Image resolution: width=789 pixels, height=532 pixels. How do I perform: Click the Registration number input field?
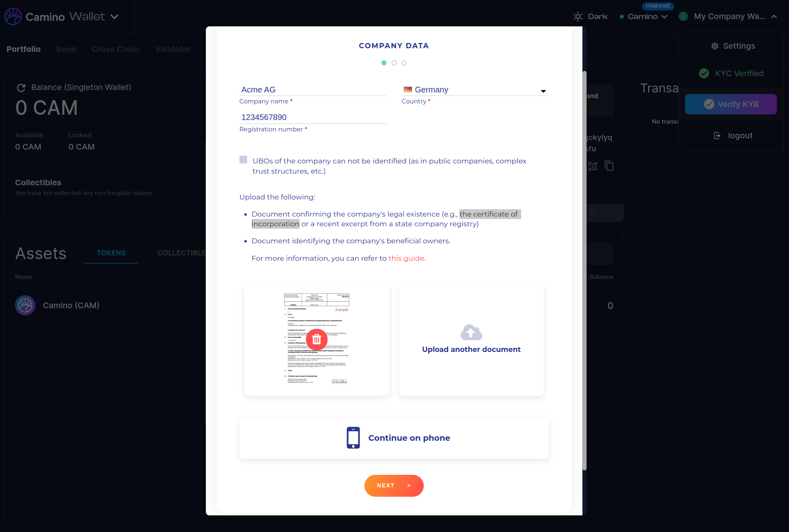pyautogui.click(x=313, y=117)
